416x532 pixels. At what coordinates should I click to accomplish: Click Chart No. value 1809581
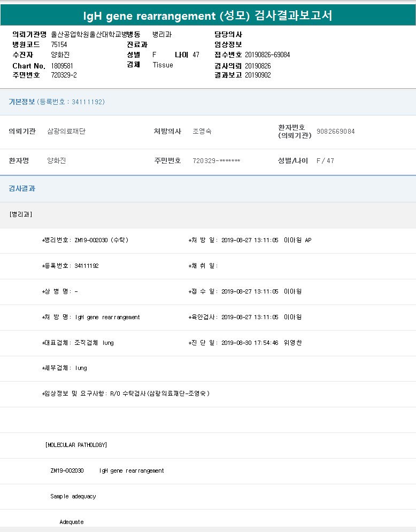[62, 65]
